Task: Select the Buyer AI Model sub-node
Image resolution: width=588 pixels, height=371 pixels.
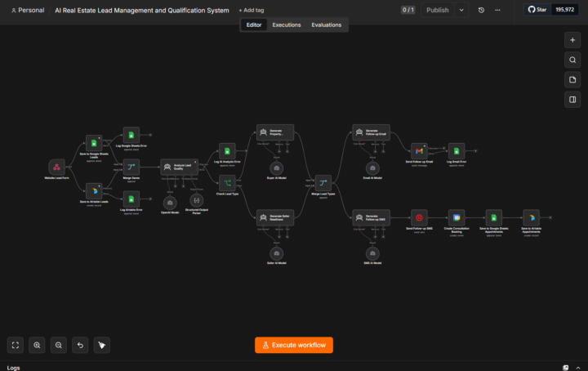Action: [x=276, y=168]
